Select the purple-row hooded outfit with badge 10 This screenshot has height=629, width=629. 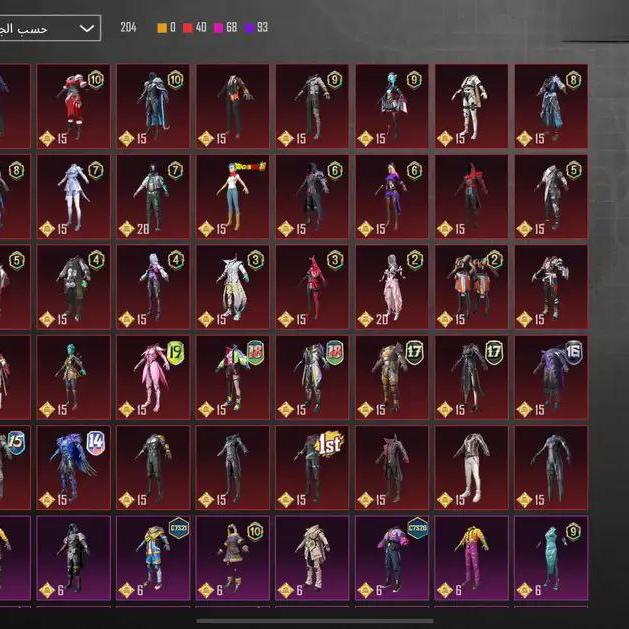(233, 558)
